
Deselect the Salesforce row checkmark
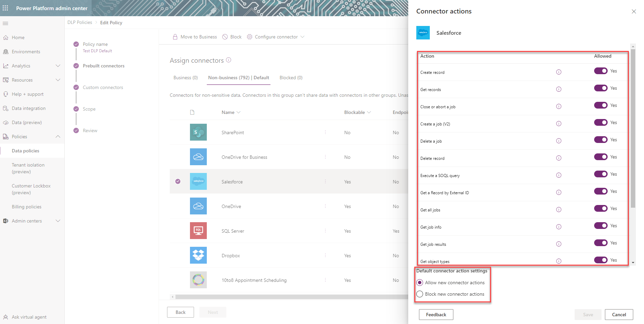coord(178,181)
